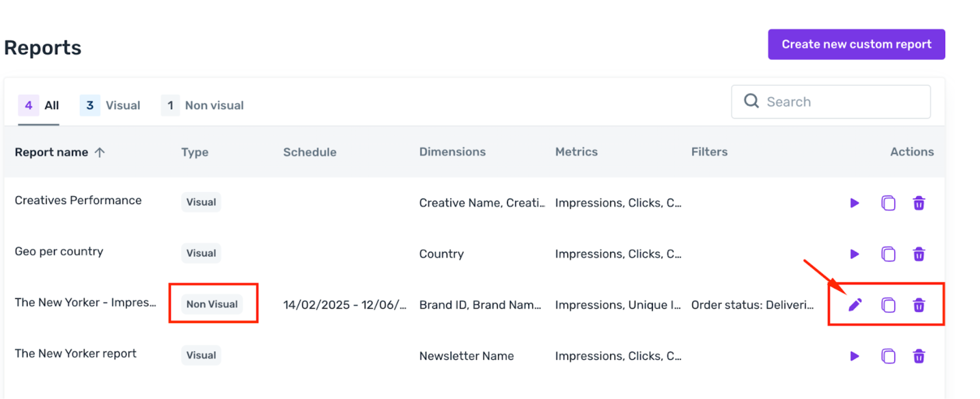The image size is (980, 399).
Task: Open The New Yorker report row name
Action: point(75,354)
